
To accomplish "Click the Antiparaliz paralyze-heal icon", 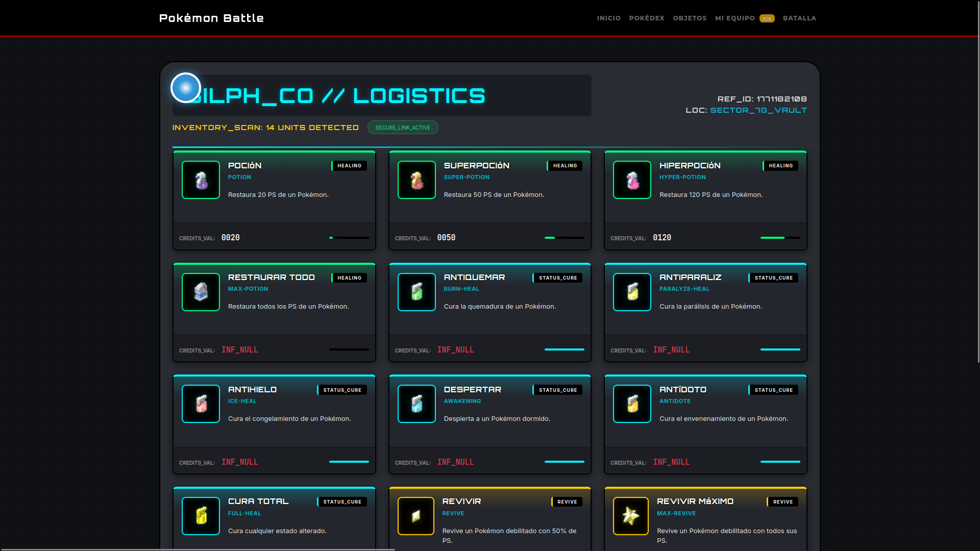I will click(632, 292).
